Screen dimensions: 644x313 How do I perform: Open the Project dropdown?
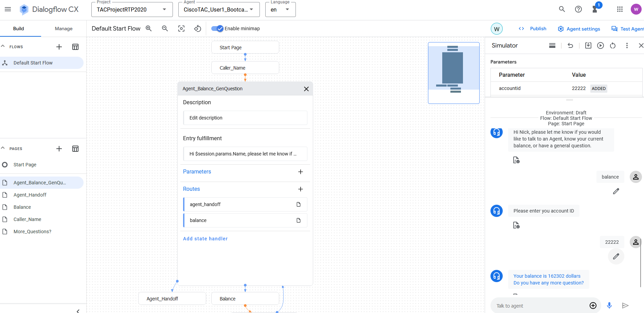point(132,10)
